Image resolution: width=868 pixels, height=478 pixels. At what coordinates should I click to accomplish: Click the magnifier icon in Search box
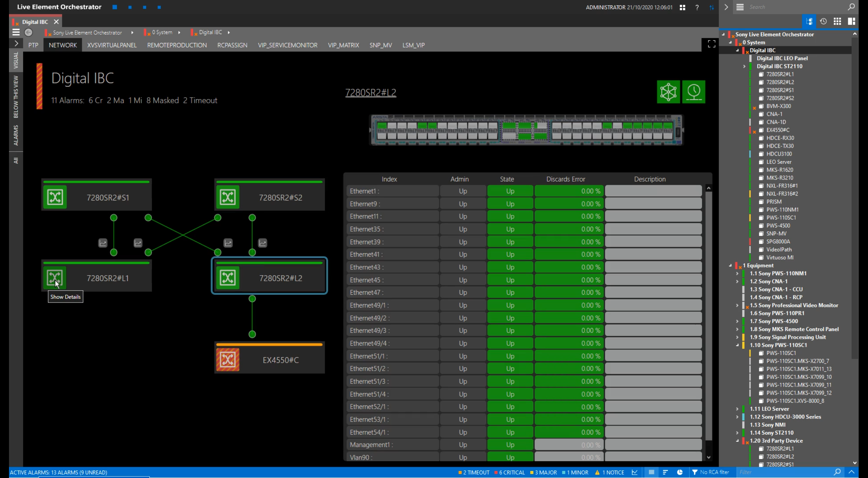(851, 7)
